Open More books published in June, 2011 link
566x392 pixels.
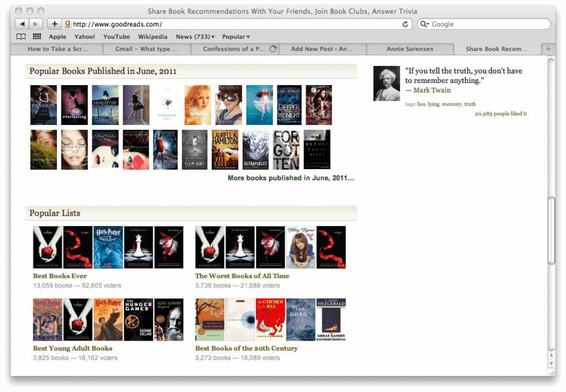click(291, 178)
